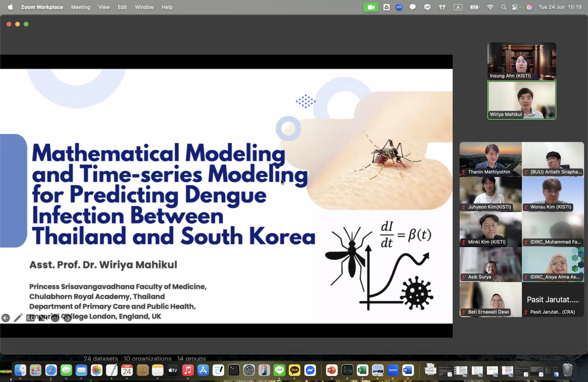Open Calendar from the Dock
Image resolution: width=588 pixels, height=382 pixels.
click(127, 370)
